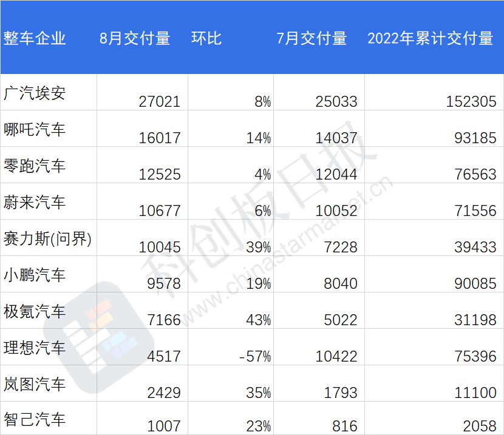This screenshot has width=504, height=435.
Task: Select the 蔚来汽车 row label
Action: (x=35, y=202)
